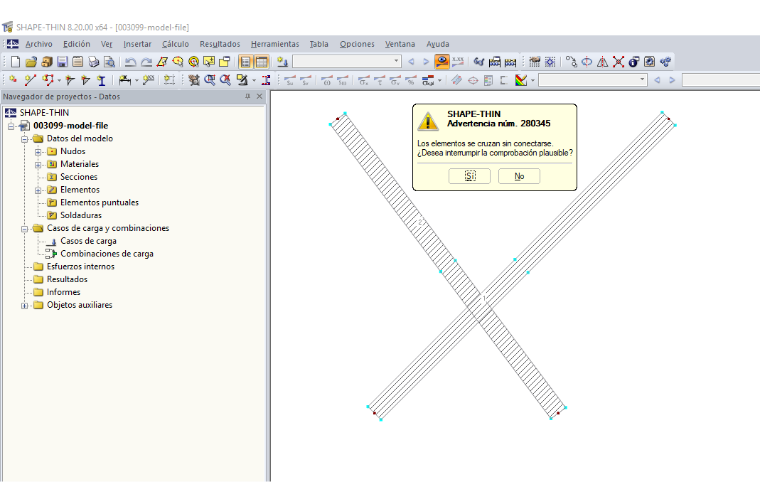Select the new polyline element tool

[48, 80]
